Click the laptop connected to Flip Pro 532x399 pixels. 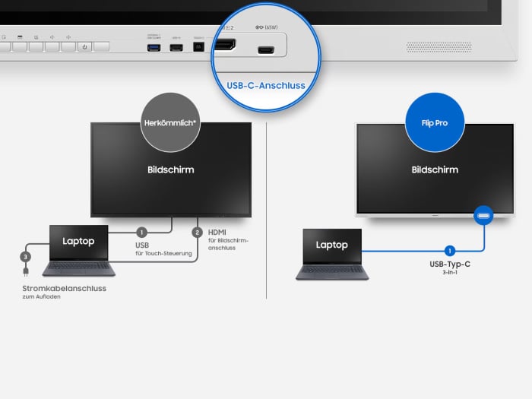coord(331,255)
